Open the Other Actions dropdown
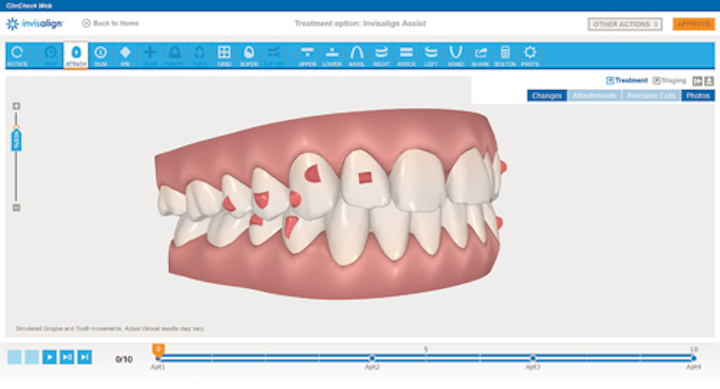720x389 pixels. [625, 24]
